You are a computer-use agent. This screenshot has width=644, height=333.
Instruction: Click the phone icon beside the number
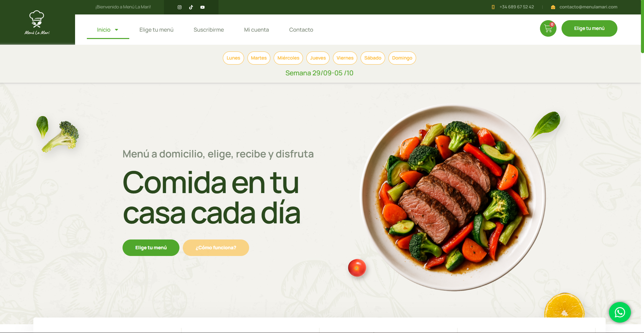(493, 7)
